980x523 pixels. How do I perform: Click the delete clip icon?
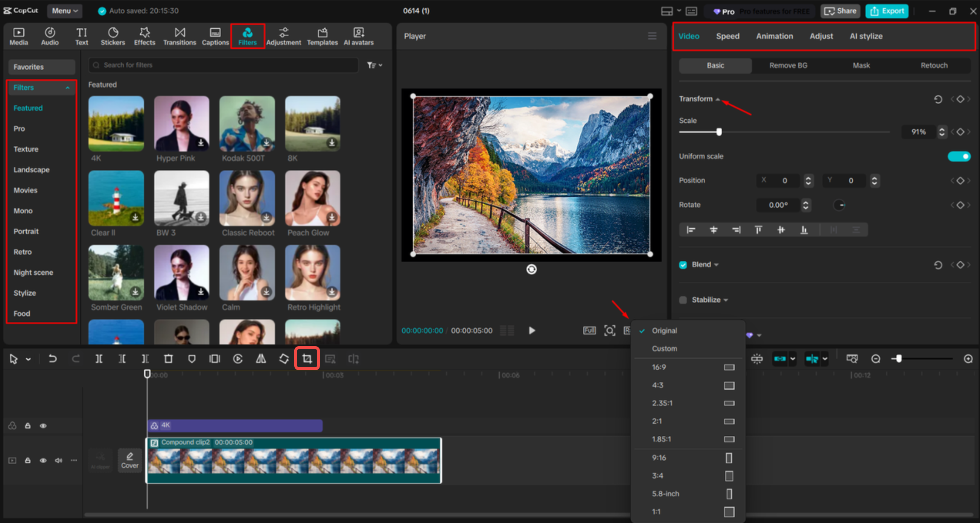(169, 358)
